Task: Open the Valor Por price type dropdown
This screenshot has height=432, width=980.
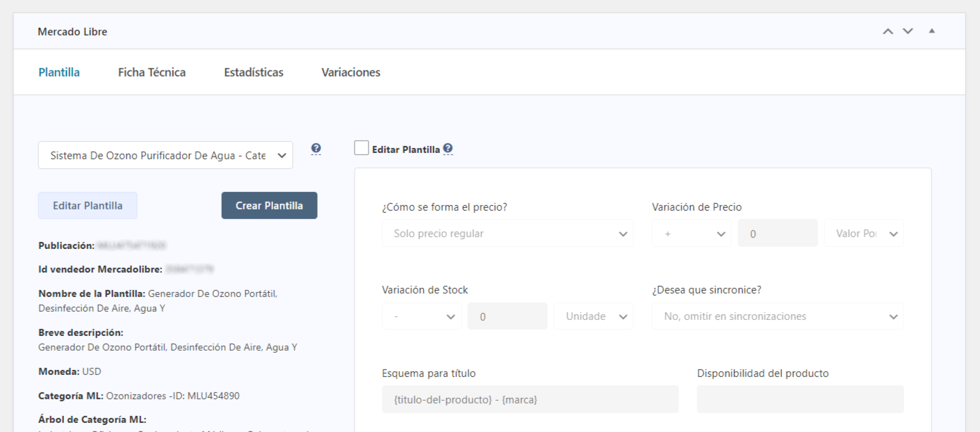Action: click(x=864, y=234)
